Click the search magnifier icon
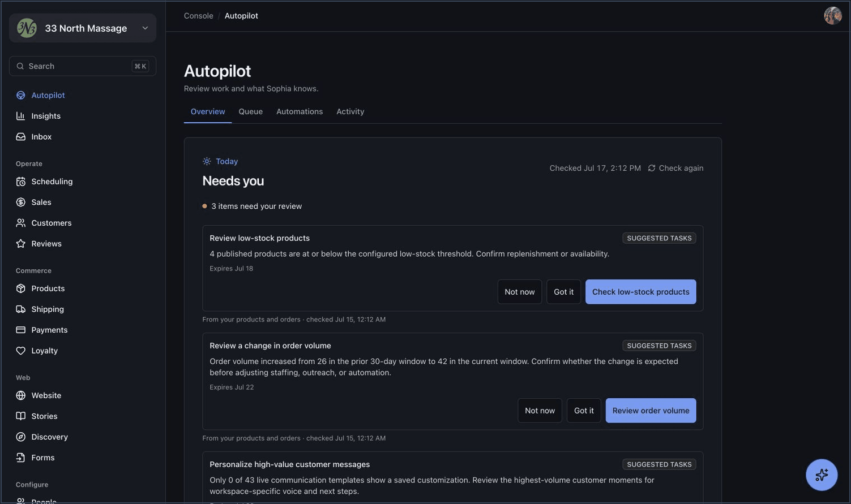Screen dimensions: 851x504 click(x=20, y=66)
